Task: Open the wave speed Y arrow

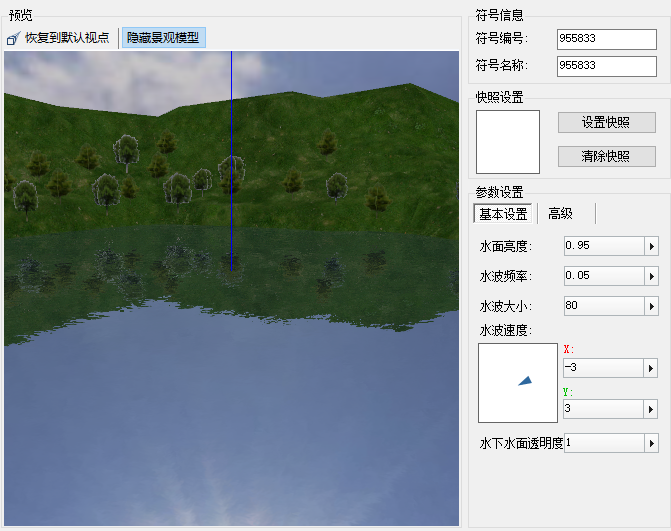Action: coord(650,409)
